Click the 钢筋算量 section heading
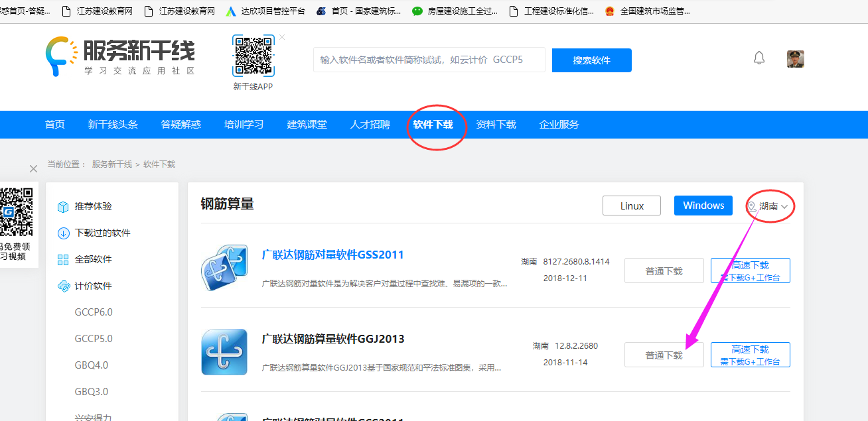Image resolution: width=868 pixels, height=421 pixels. coord(228,204)
